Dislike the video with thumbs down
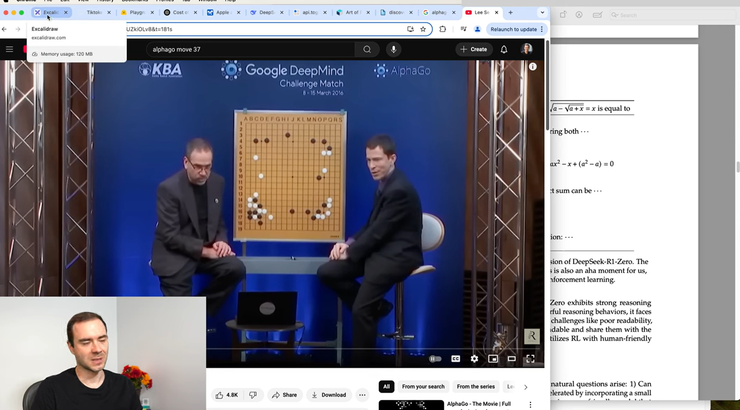This screenshot has height=410, width=740. tap(255, 395)
